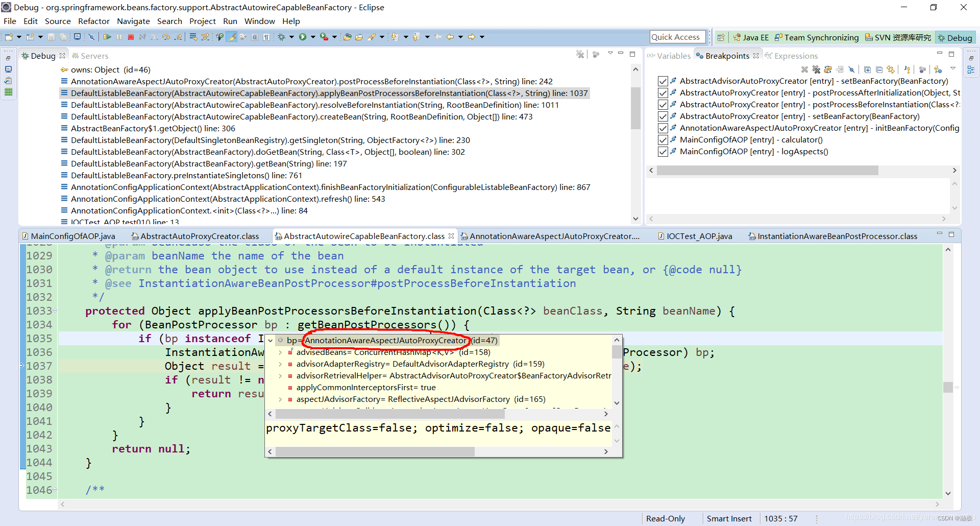This screenshot has height=526, width=980.
Task: Open the Breakpoints view menu dropdown
Action: [x=952, y=68]
